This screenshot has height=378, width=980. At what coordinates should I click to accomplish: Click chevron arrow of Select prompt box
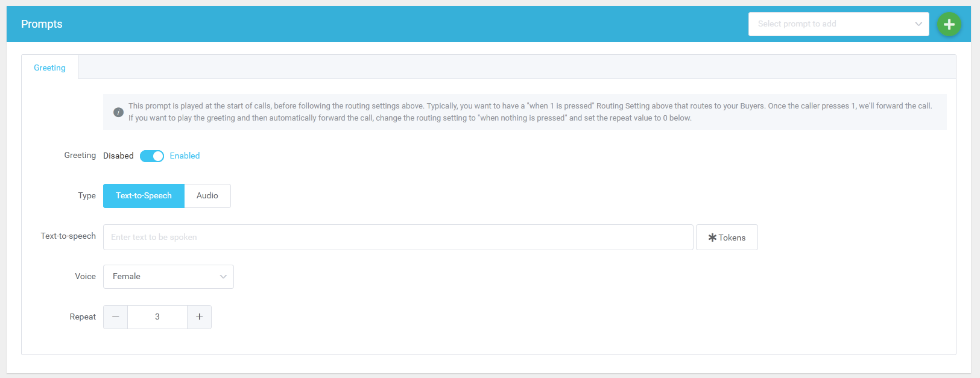(x=918, y=24)
